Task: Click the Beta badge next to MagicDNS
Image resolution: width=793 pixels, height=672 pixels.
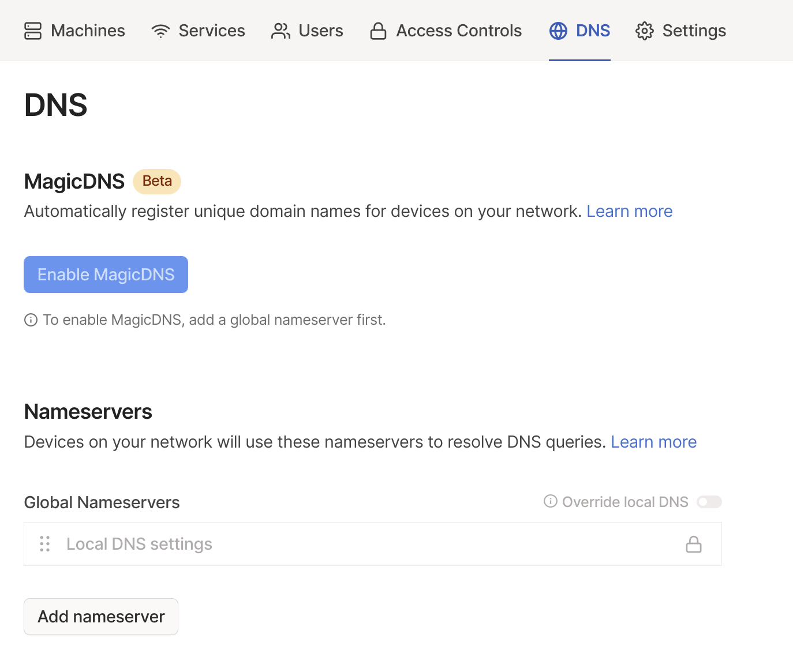Action: pos(157,181)
